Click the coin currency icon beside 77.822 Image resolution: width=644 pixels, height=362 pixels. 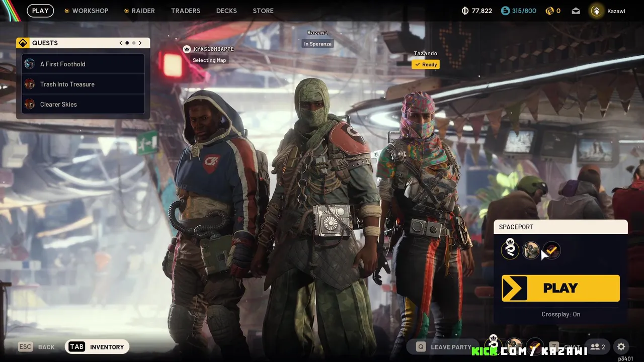tap(465, 11)
